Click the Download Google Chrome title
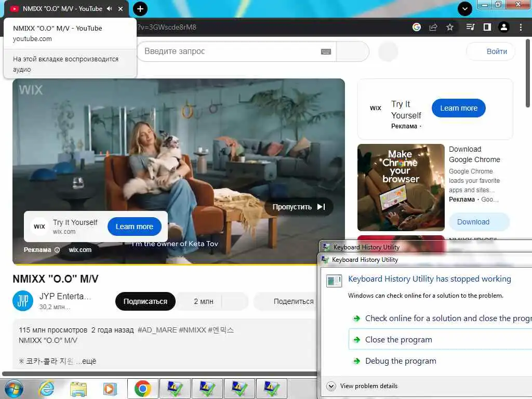 474,154
